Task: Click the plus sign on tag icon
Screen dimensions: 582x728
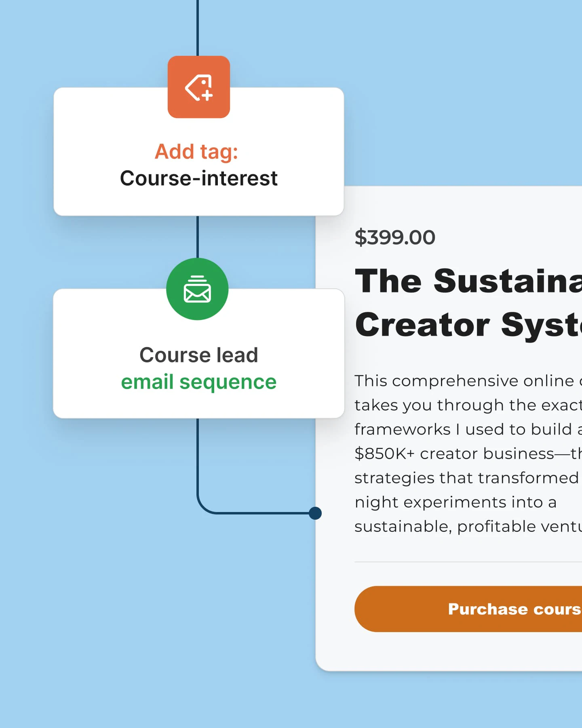Action: coord(207,95)
